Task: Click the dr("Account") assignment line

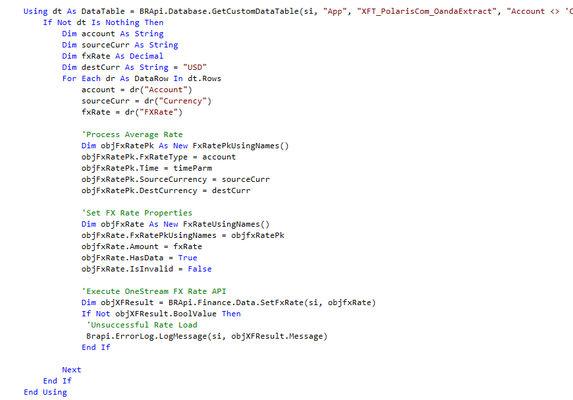Action: [x=137, y=90]
